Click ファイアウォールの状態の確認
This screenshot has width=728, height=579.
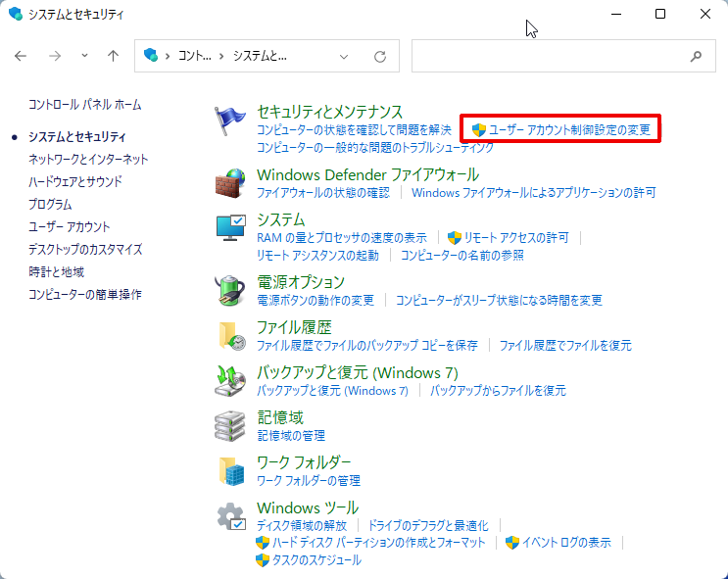tap(323, 192)
